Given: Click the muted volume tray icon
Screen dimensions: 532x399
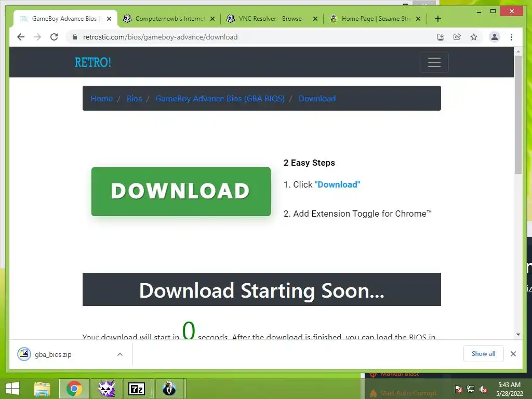Looking at the screenshot, I should [x=483, y=389].
